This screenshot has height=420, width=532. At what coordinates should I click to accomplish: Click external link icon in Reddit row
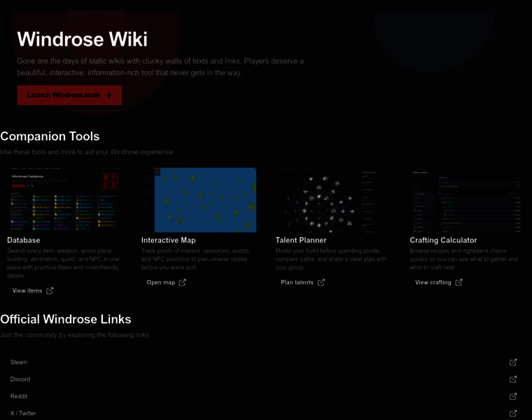coord(513,396)
